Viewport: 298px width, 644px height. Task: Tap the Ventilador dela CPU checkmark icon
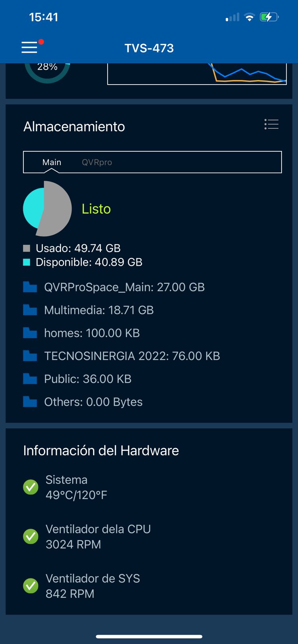click(31, 537)
